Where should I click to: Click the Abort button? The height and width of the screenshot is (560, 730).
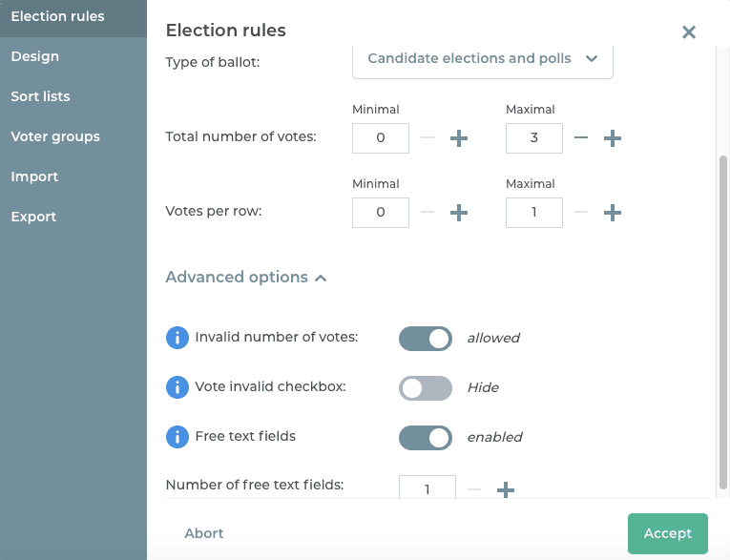pos(204,533)
